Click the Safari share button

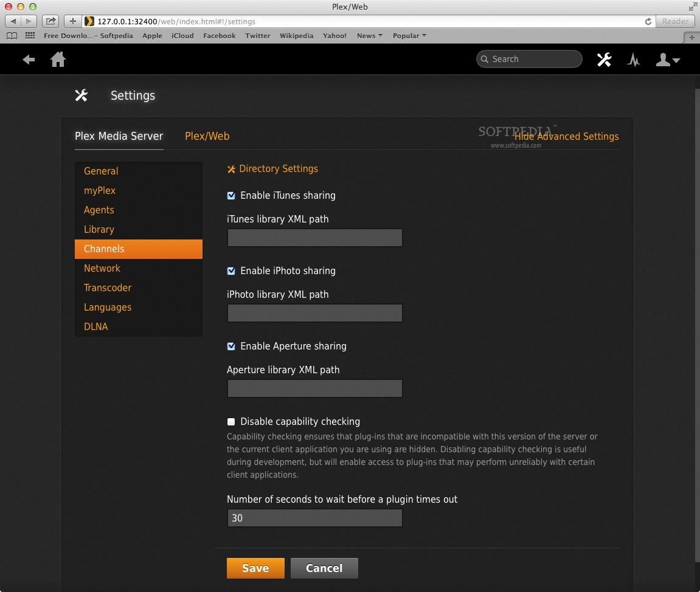(51, 21)
